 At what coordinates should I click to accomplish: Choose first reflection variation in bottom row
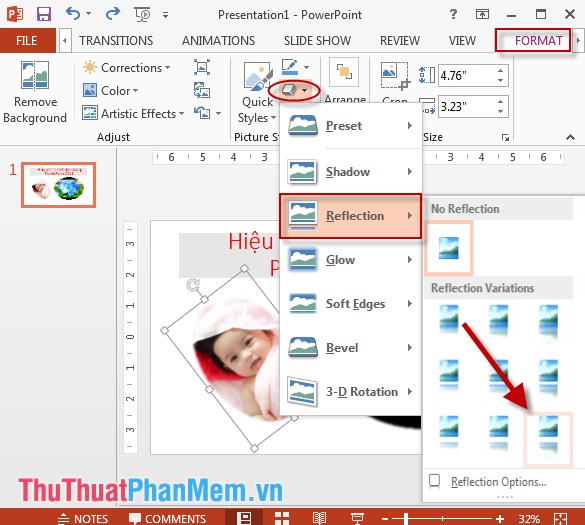tap(449, 432)
